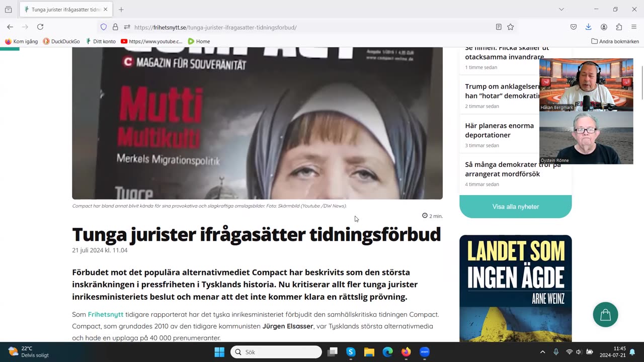Open File Explorer from the taskbar
This screenshot has height=362, width=644.
click(x=369, y=352)
